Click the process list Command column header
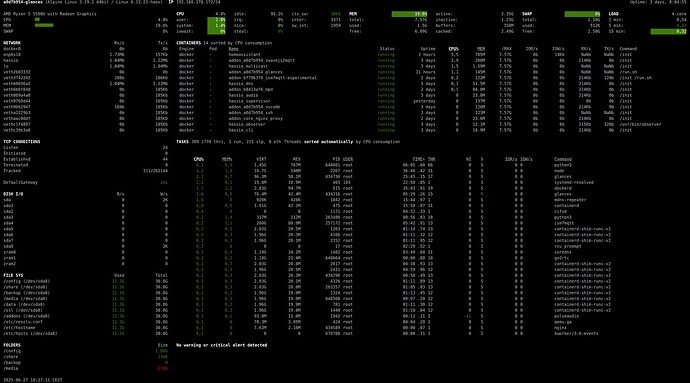 (563, 159)
